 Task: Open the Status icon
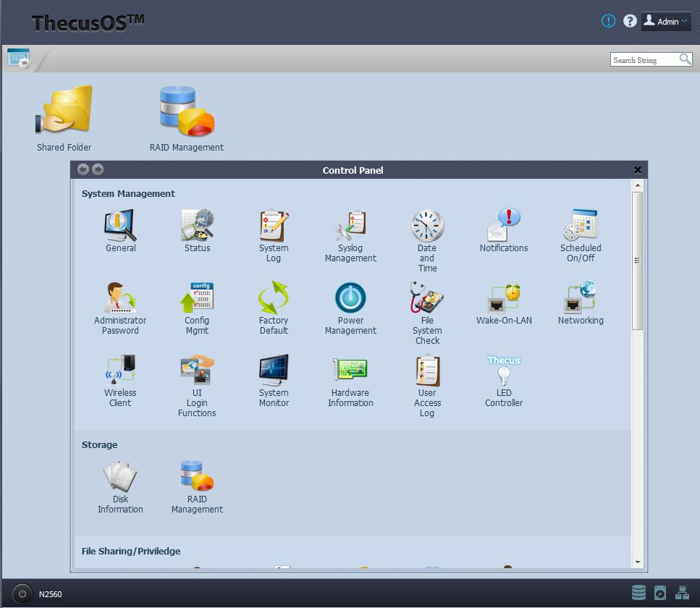point(197,231)
